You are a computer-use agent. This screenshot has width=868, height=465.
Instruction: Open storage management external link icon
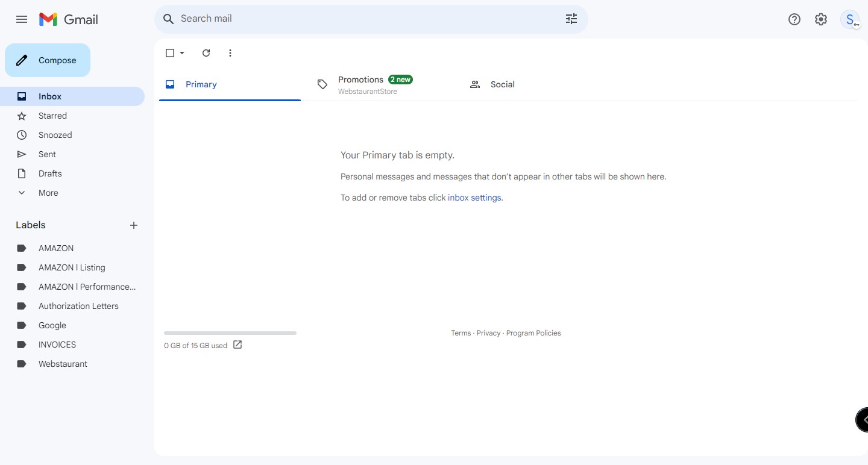pyautogui.click(x=237, y=345)
